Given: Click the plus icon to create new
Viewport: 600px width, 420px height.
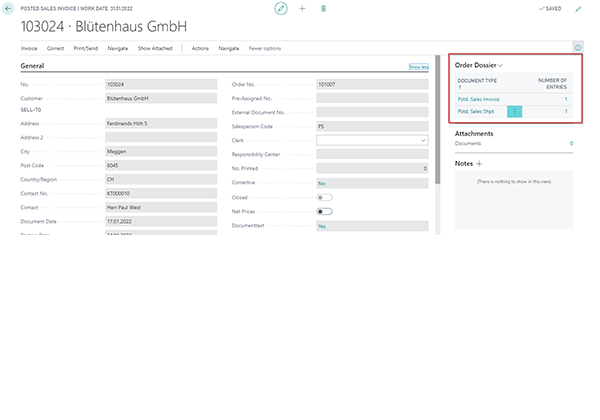Looking at the screenshot, I should tap(302, 8).
